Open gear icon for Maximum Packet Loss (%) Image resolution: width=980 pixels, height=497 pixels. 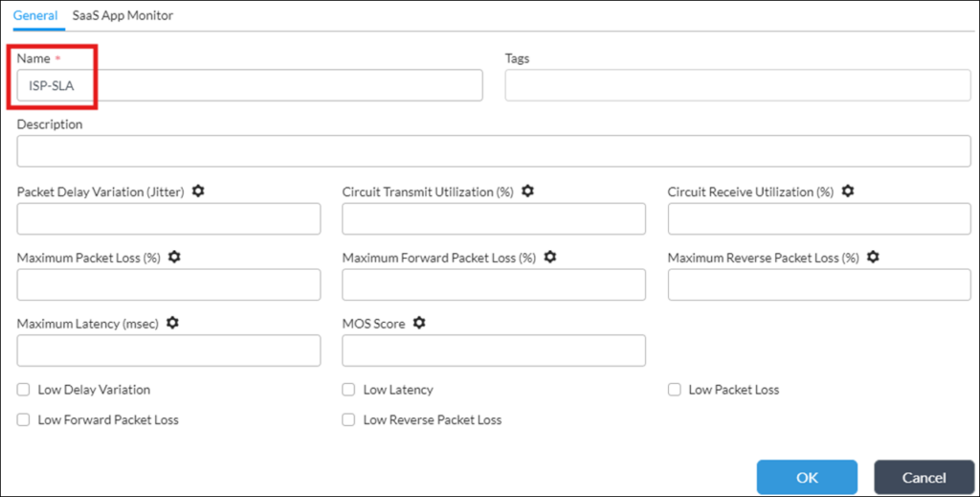pyautogui.click(x=174, y=257)
